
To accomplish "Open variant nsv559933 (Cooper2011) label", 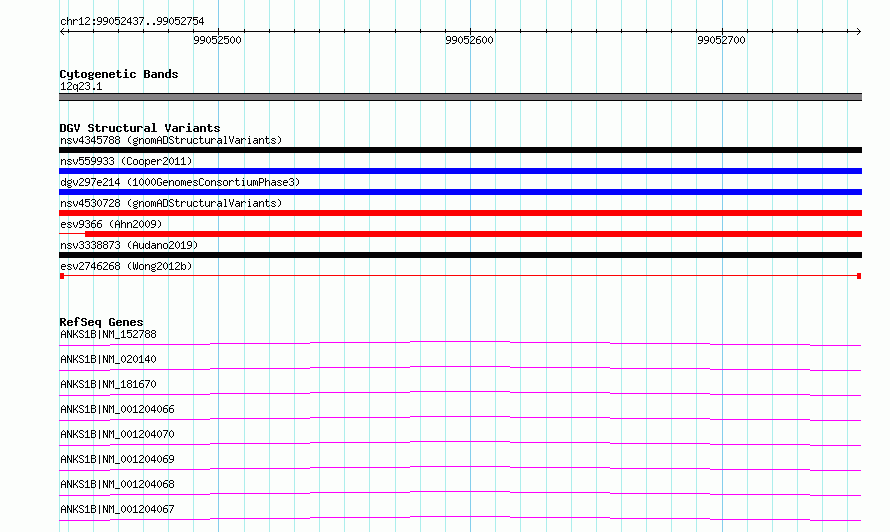I will 126,161.
